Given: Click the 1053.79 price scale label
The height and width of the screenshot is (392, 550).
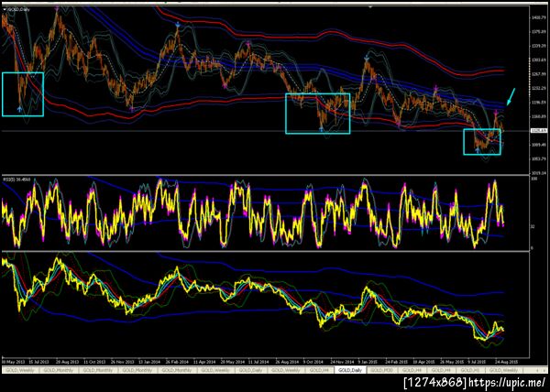Looking at the screenshot, I should point(538,158).
